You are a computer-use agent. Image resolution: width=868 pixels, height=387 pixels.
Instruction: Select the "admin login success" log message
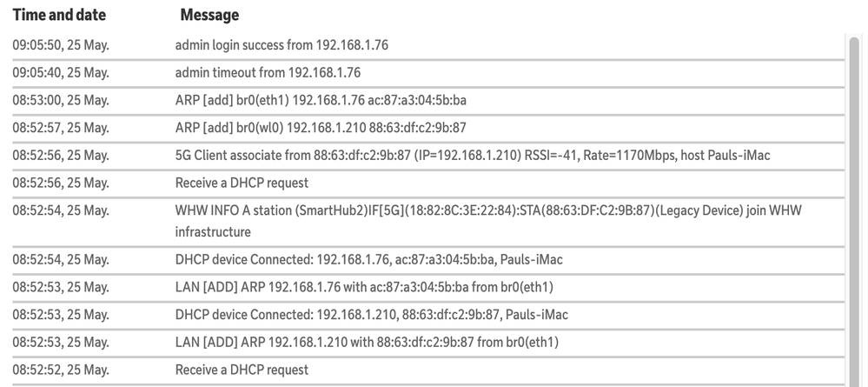pos(282,45)
